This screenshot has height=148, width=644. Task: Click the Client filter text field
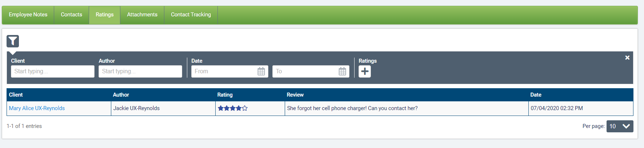52,71
